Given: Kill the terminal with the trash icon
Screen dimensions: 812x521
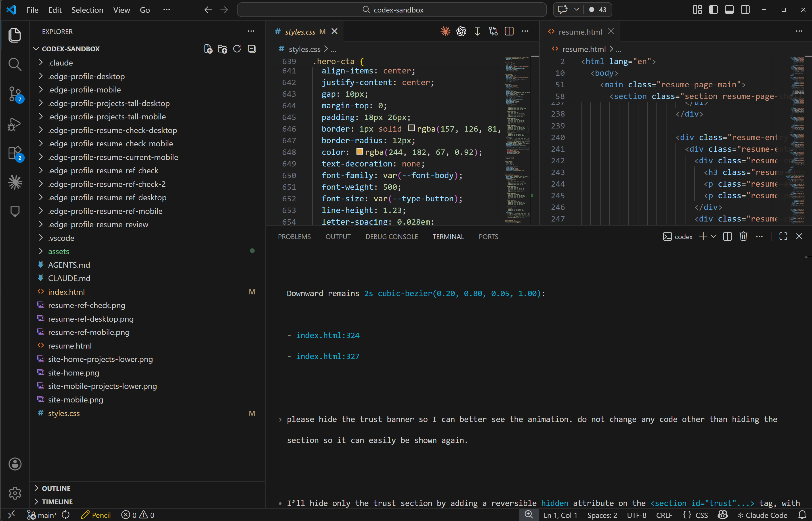Looking at the screenshot, I should (x=743, y=236).
